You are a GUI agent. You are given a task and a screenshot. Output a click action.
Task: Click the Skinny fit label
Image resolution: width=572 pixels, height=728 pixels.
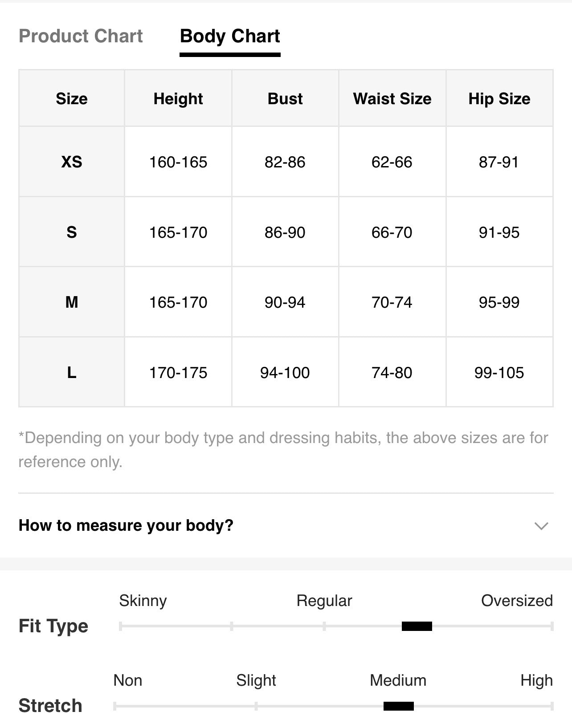point(143,601)
